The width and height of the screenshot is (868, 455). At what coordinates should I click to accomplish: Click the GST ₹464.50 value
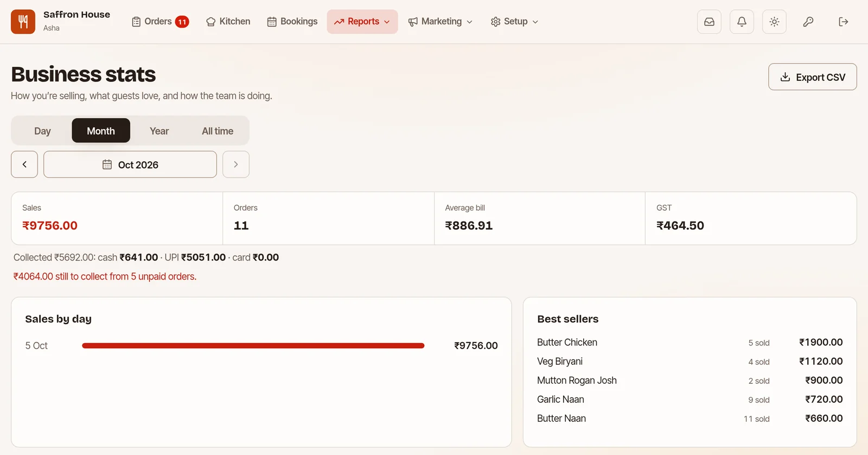tap(680, 226)
